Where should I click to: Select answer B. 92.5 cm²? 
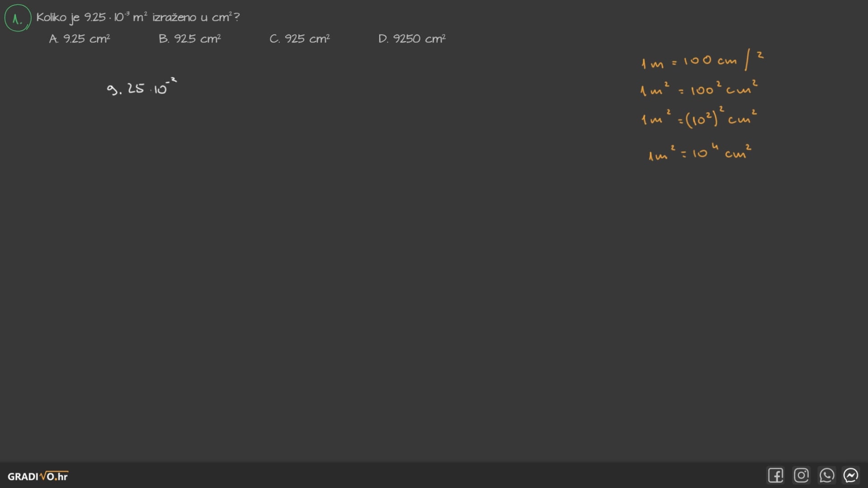pyautogui.click(x=190, y=39)
